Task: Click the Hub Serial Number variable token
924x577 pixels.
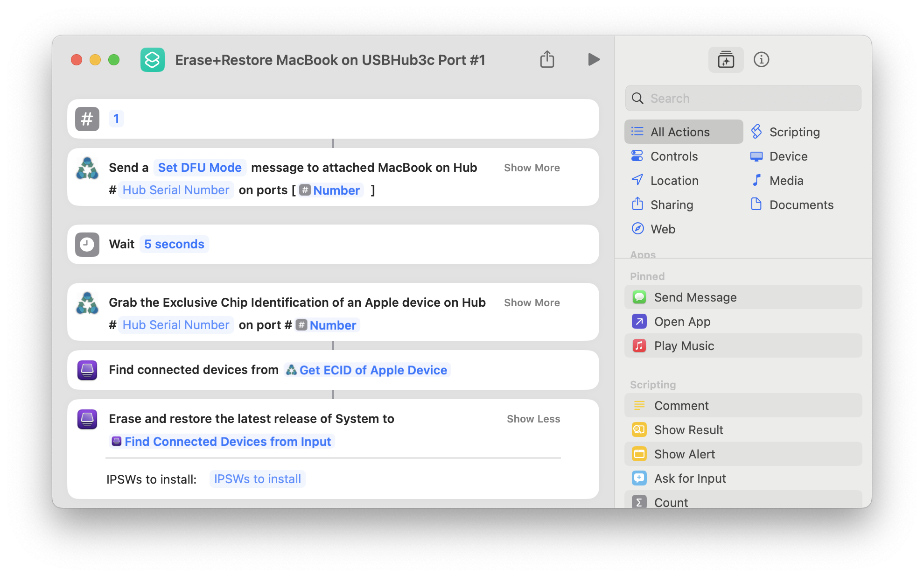Action: click(x=175, y=190)
